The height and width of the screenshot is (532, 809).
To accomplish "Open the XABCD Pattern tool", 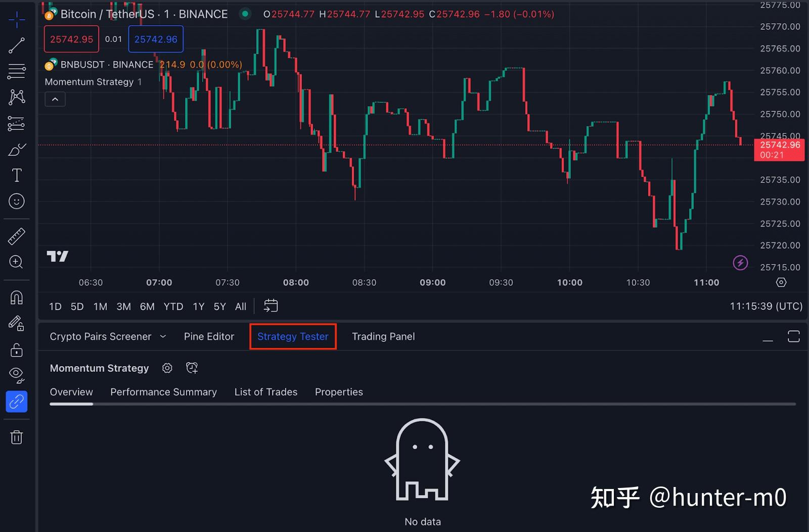I will (17, 97).
